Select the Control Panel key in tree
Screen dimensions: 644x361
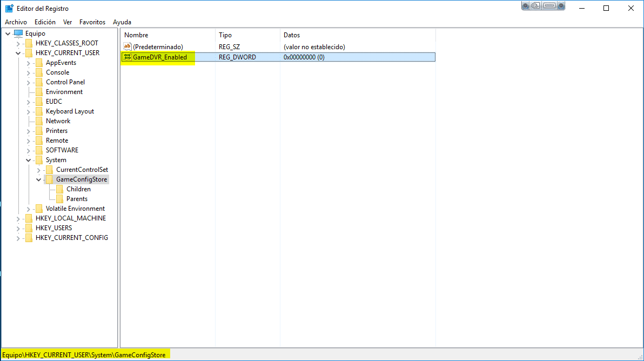(x=65, y=82)
